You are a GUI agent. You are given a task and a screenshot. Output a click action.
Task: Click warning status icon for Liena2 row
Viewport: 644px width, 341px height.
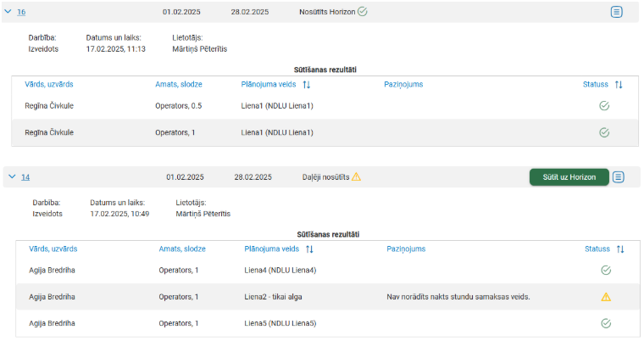(606, 297)
